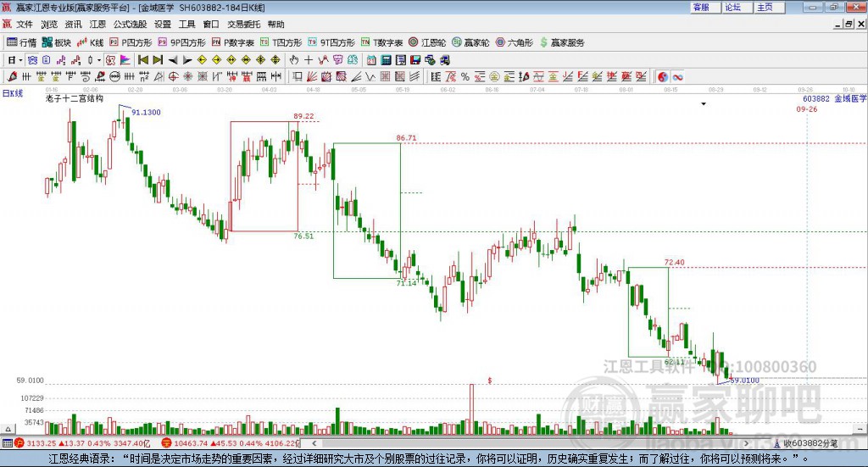This screenshot has width=868, height=467.
Task: Open the 窗口 menu
Action: [211, 24]
